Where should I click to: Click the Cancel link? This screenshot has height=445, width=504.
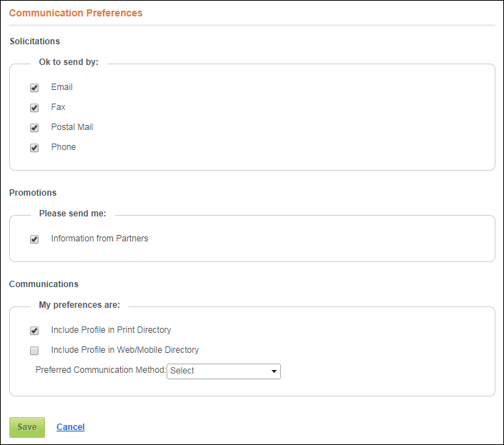(70, 427)
